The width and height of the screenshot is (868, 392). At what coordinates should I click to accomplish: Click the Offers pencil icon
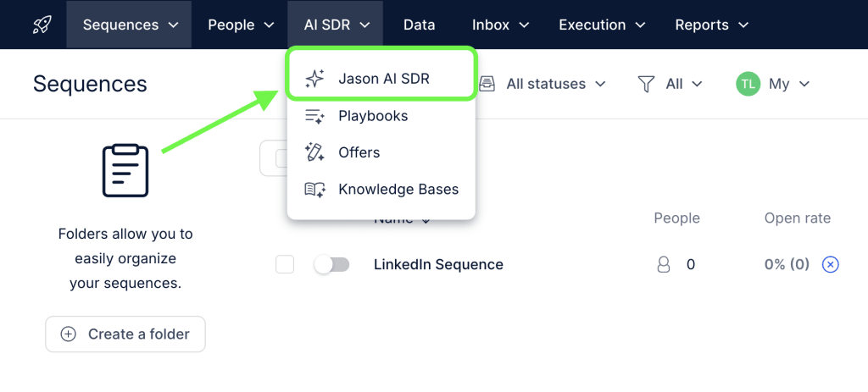tap(314, 152)
